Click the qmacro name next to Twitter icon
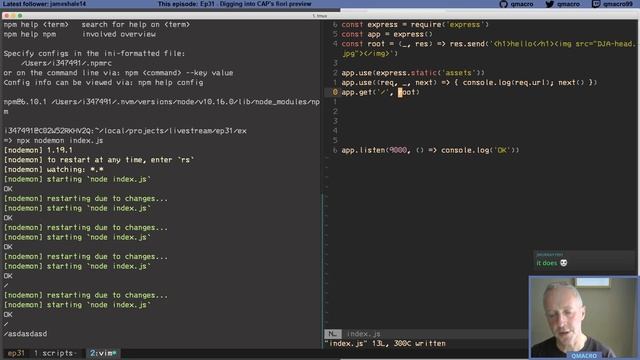The height and width of the screenshot is (360, 640). click(568, 4)
